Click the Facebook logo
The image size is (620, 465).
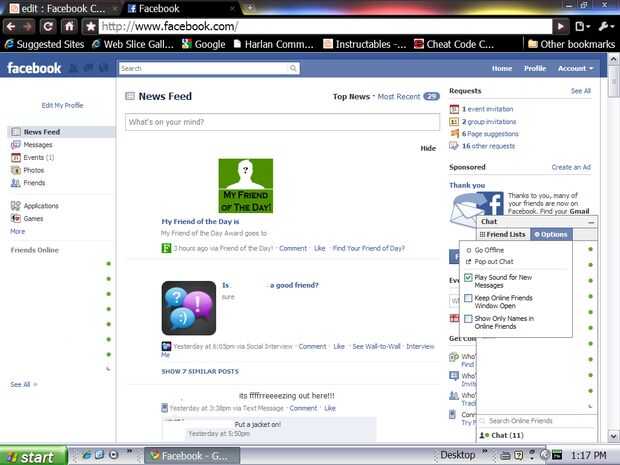pos(34,68)
